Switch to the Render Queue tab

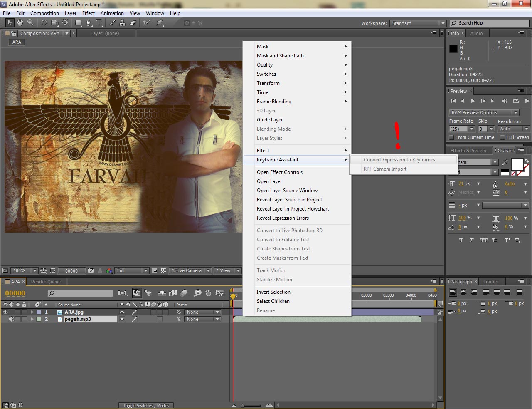click(x=46, y=282)
